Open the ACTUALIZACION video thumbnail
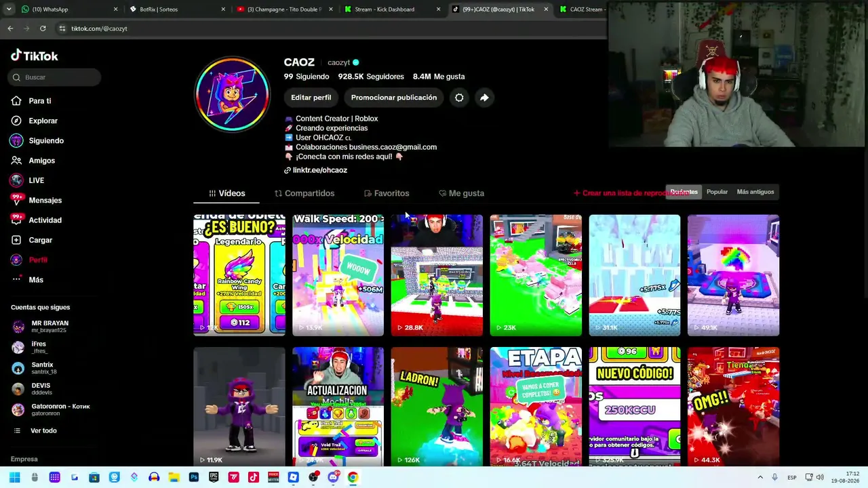The height and width of the screenshot is (488, 868). click(338, 407)
